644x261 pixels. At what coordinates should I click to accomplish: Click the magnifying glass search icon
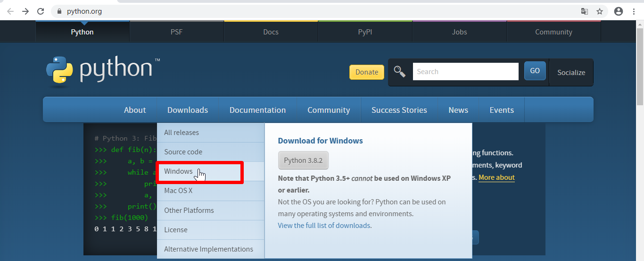pos(400,72)
